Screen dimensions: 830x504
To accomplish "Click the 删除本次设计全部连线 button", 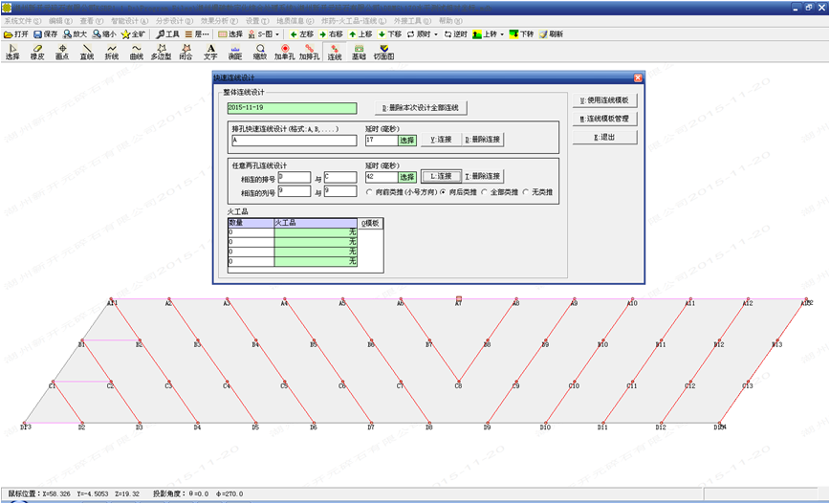I will click(420, 108).
